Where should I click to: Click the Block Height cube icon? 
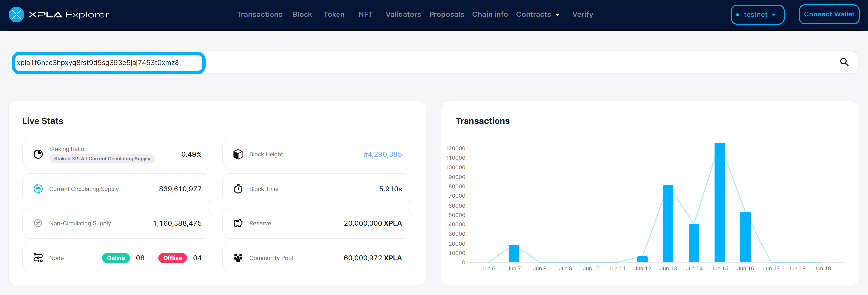click(238, 154)
